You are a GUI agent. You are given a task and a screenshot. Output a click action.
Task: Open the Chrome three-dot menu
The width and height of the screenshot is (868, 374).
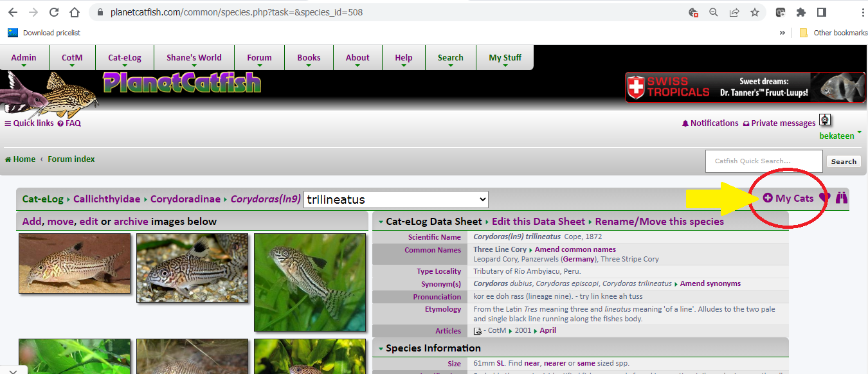[x=862, y=12]
